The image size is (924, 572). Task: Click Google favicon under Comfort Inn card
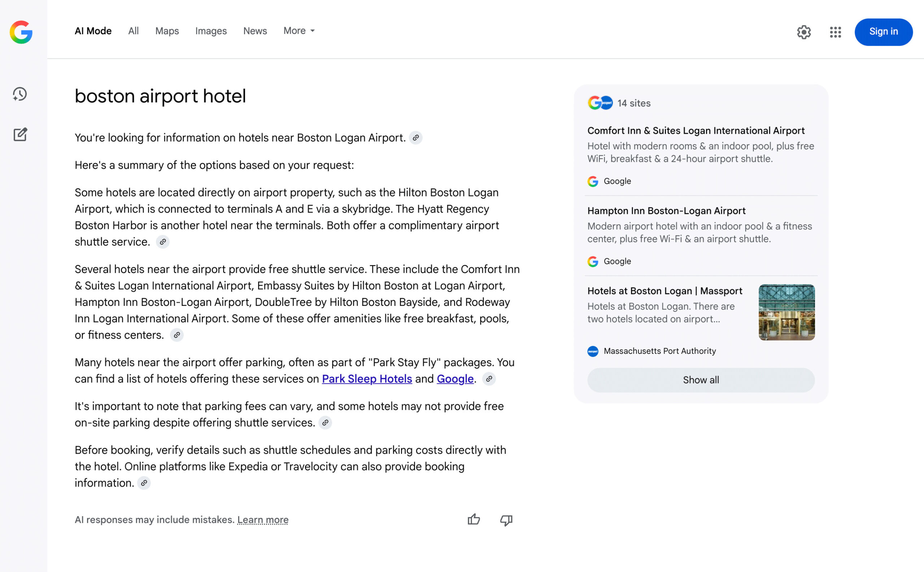(x=593, y=181)
